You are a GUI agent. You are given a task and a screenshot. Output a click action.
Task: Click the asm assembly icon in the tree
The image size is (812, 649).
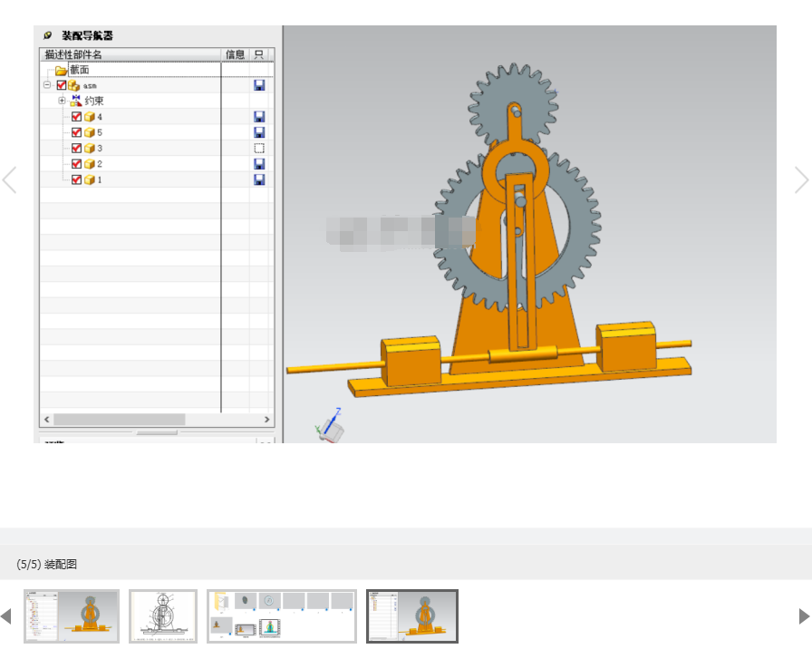74,85
